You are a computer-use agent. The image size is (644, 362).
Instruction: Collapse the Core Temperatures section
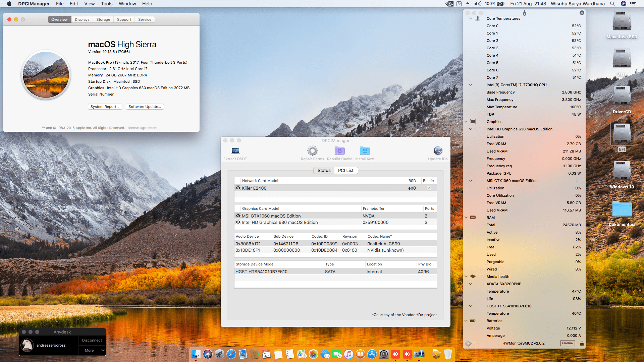(x=471, y=18)
